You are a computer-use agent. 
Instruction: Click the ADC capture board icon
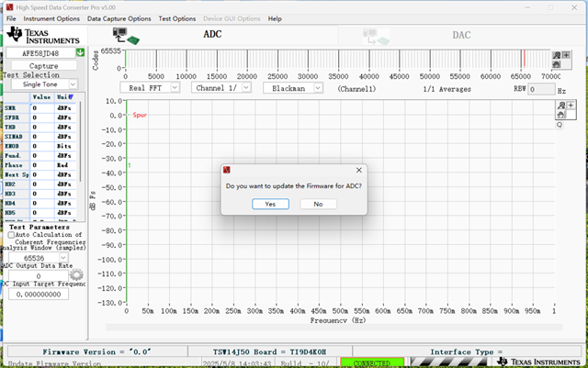tap(126, 36)
